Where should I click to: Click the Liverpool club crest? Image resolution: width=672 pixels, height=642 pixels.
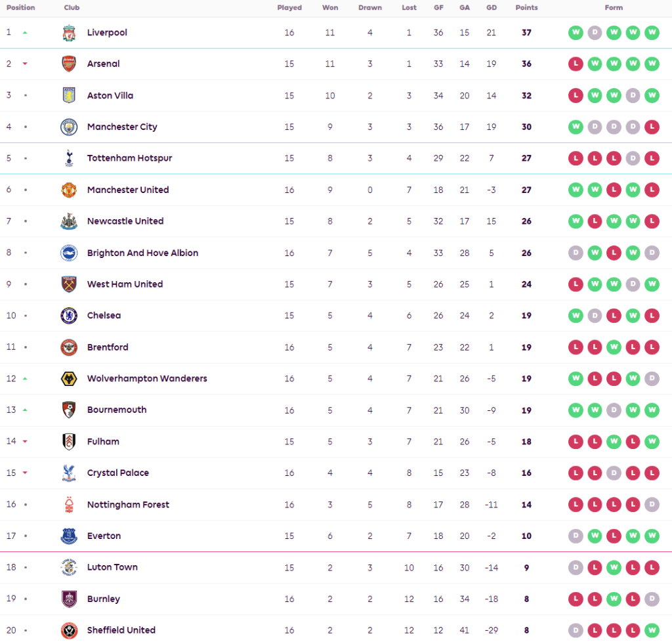point(69,33)
